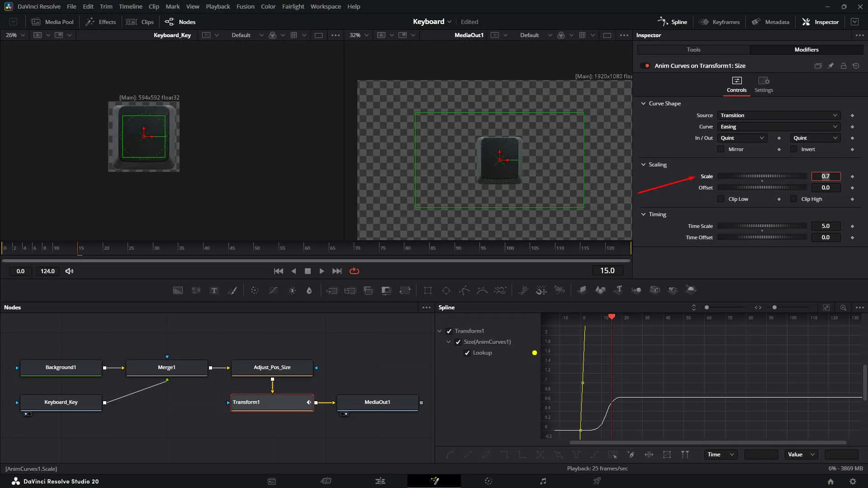Adjust the Scale slider in Scaling
This screenshot has height=488, width=868.
click(762, 176)
